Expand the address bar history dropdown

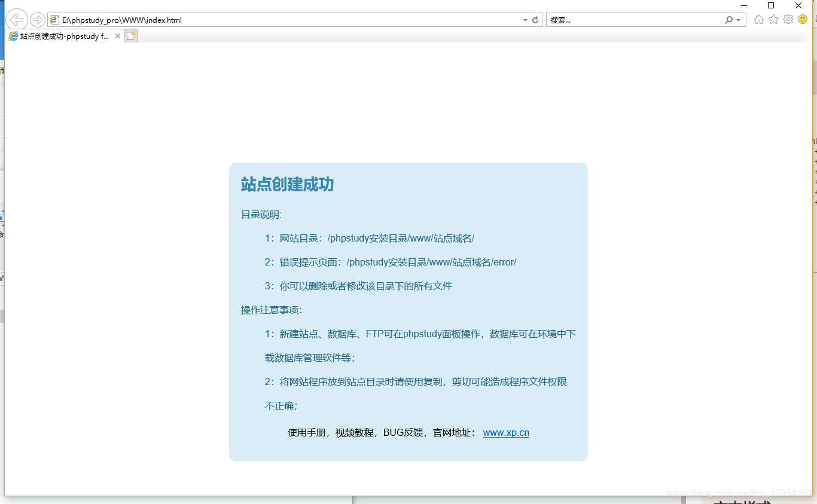[525, 19]
